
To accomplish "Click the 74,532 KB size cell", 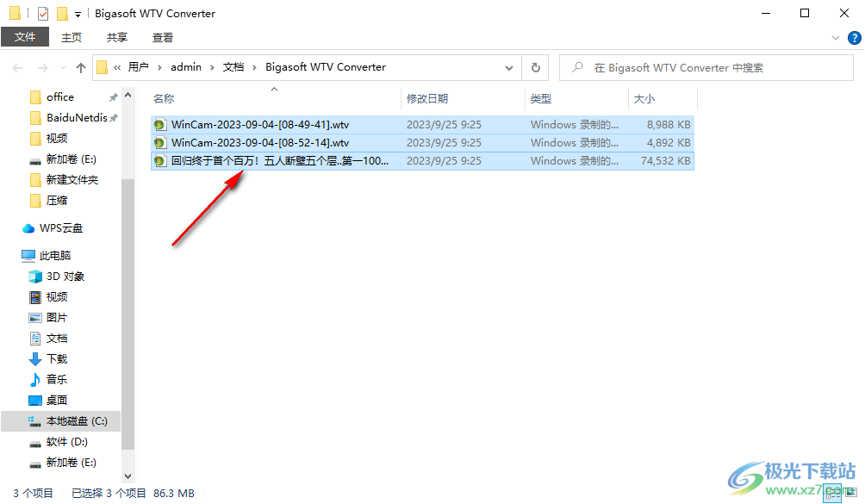I will [x=665, y=161].
